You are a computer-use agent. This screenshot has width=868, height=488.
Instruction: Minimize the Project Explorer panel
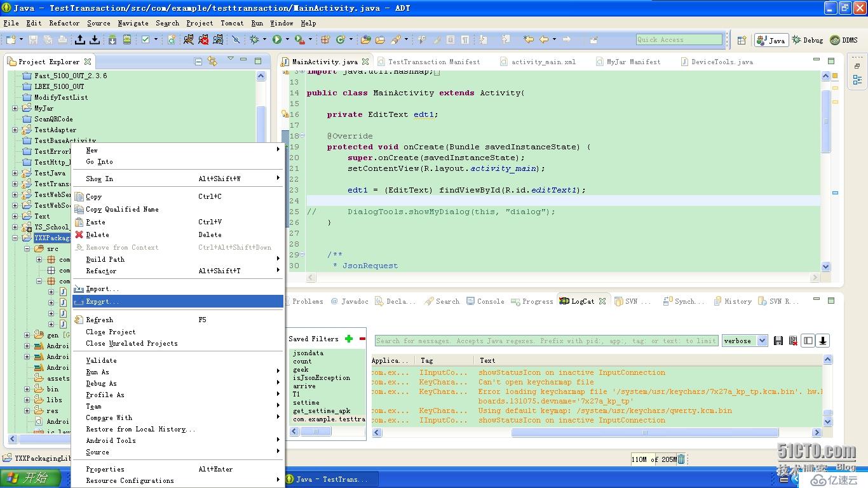[x=244, y=60]
